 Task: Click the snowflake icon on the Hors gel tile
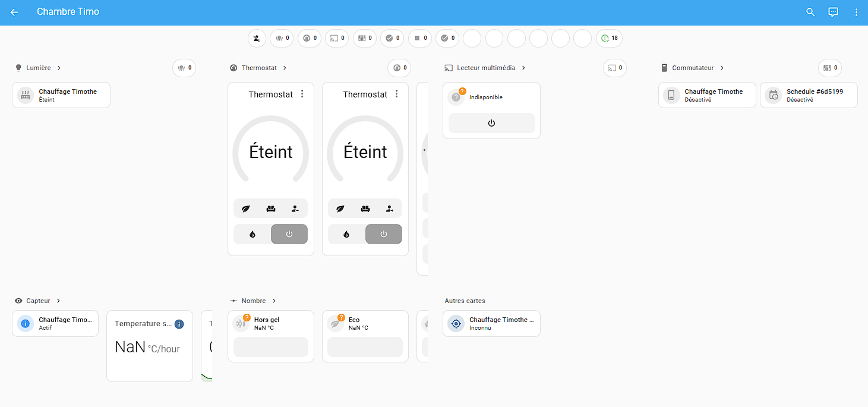pos(241,323)
